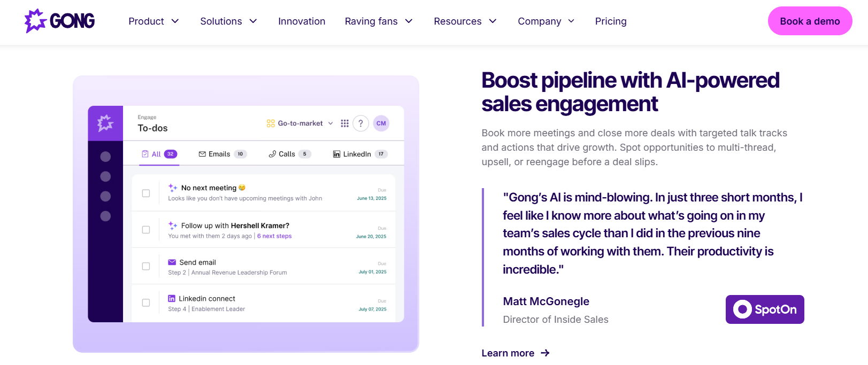Screen dimensions: 868x365
Task: Click the envelope icon on Emails tab
Action: coord(202,154)
